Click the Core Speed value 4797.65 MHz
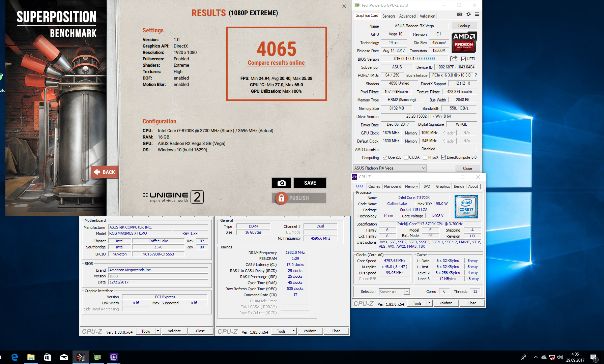 point(394,261)
